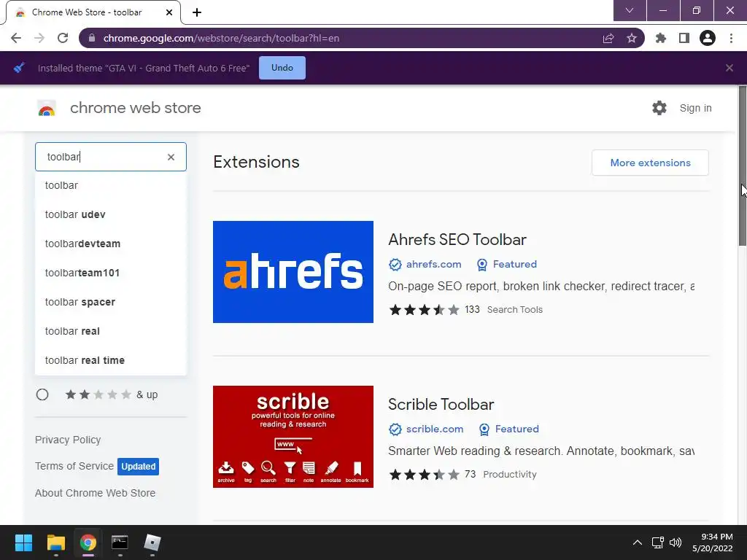Click the Scrible star rating
This screenshot has height=560, width=747.
point(424,475)
